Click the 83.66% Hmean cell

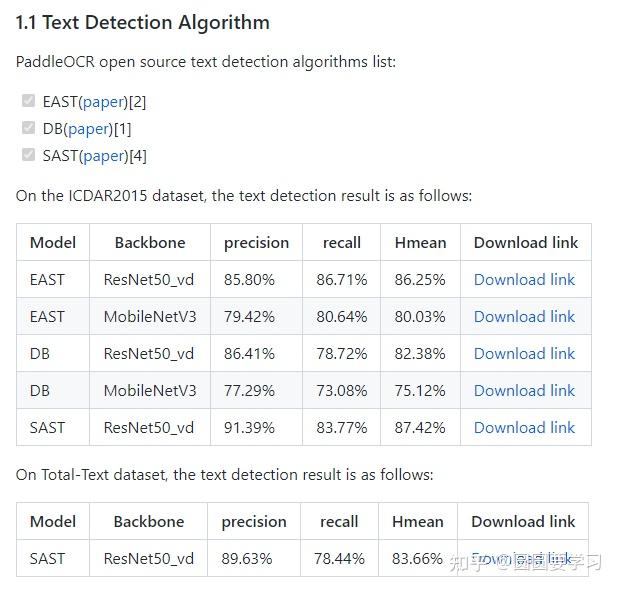[x=417, y=559]
